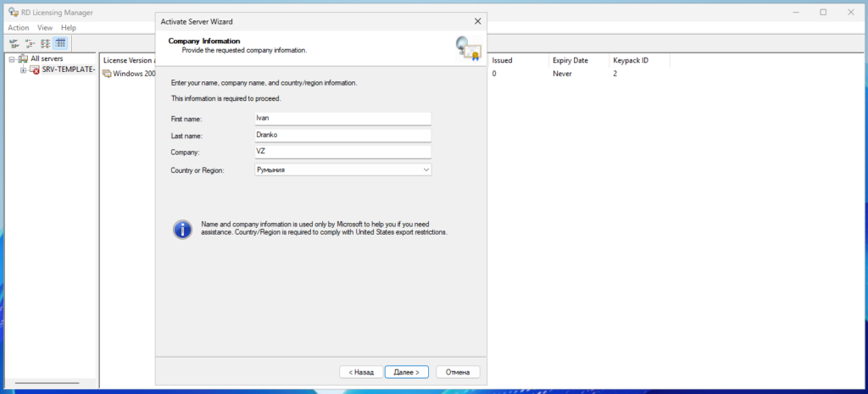Click the Company input field
Screen dimensions: 868x394
342,151
